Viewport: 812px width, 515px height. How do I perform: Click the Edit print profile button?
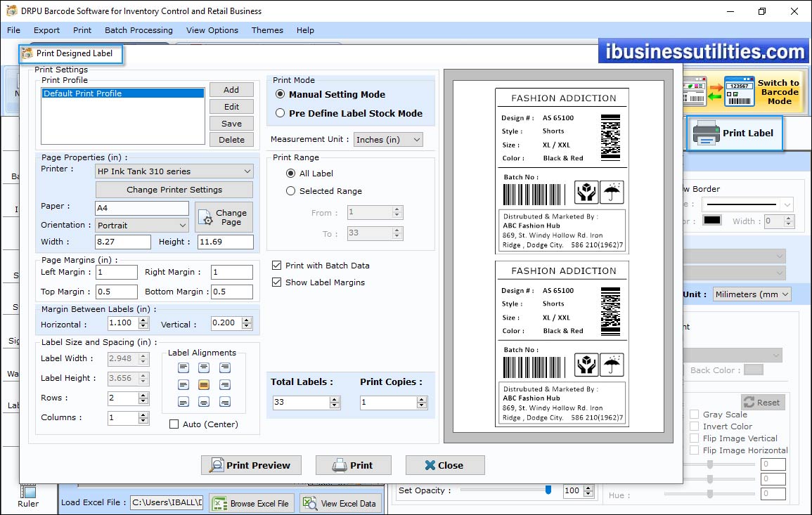click(x=231, y=107)
